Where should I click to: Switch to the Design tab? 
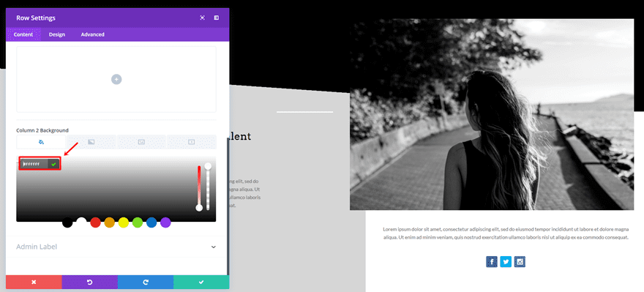(x=56, y=34)
